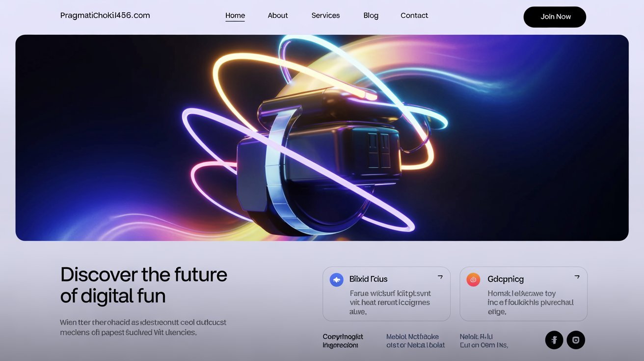
Task: Navigate to the Blog page
Action: [x=371, y=16]
